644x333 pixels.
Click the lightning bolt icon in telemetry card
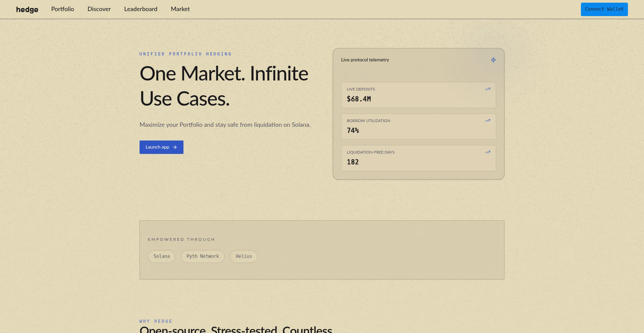click(493, 60)
